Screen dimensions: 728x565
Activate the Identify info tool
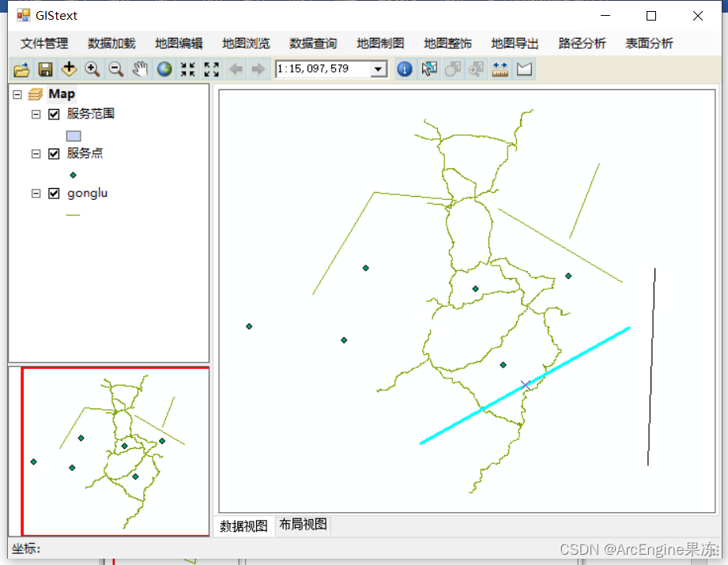tap(405, 70)
